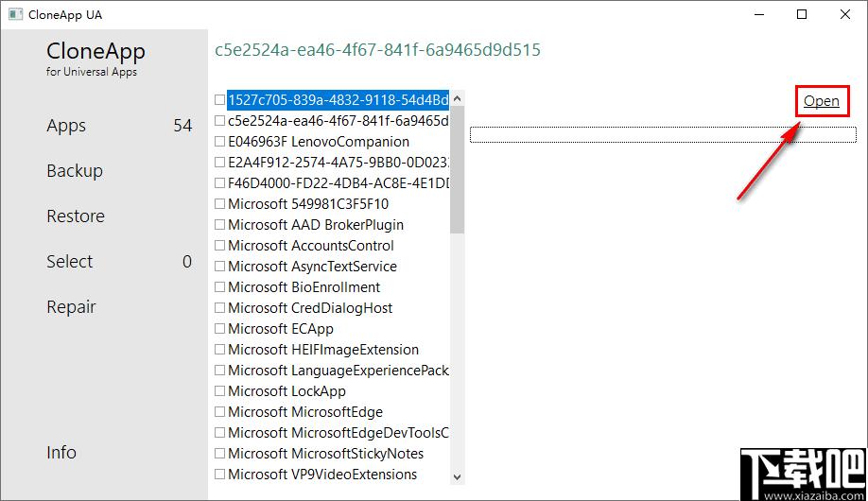Show the Info page
This screenshot has height=501, width=868.
61,452
